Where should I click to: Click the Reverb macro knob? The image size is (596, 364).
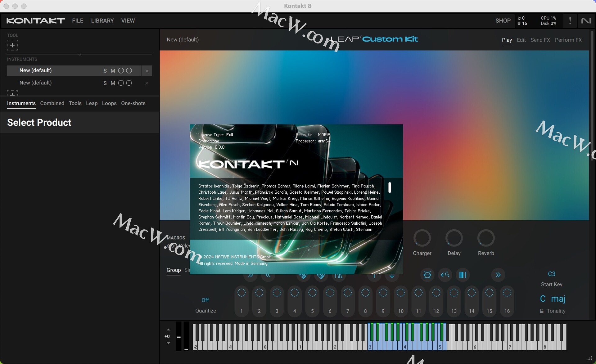486,238
